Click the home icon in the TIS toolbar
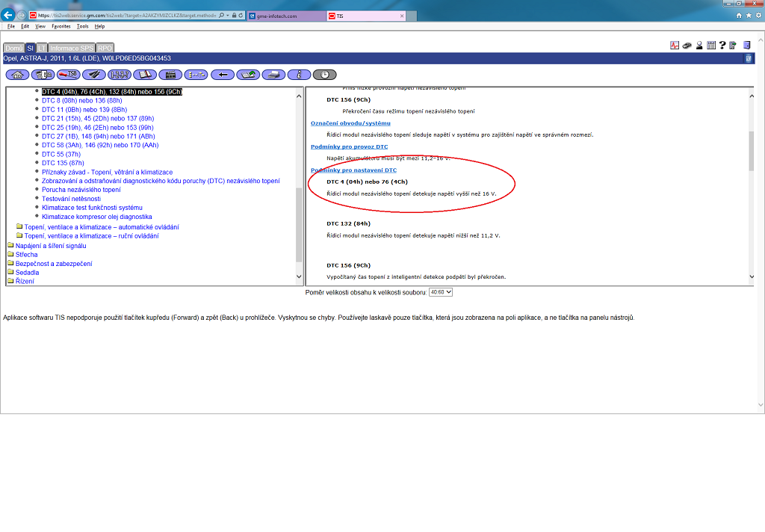This screenshot has height=532, width=765. click(17, 74)
